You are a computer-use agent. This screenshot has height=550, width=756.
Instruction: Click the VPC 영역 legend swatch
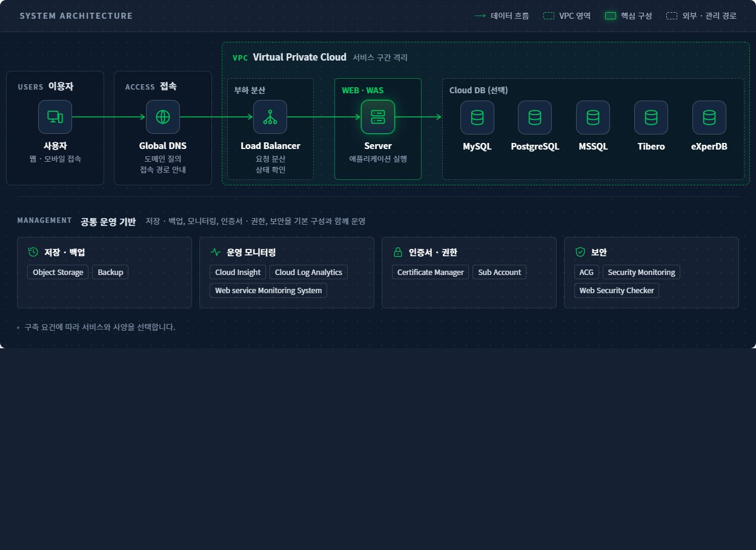coord(549,16)
